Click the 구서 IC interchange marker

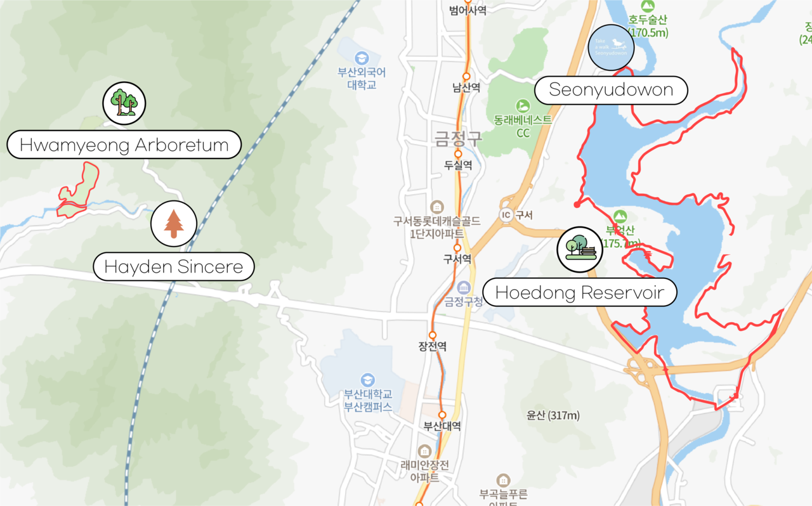[506, 214]
